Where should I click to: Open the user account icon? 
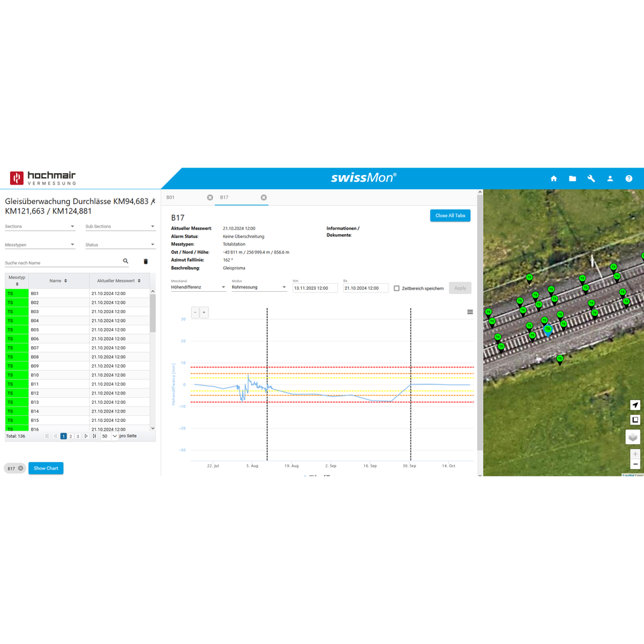(610, 178)
